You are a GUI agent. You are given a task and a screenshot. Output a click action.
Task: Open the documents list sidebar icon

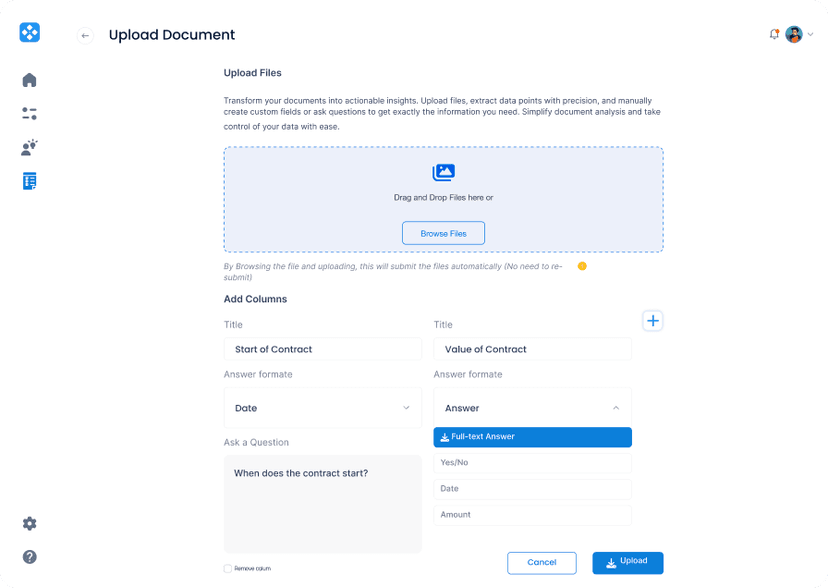(30, 181)
